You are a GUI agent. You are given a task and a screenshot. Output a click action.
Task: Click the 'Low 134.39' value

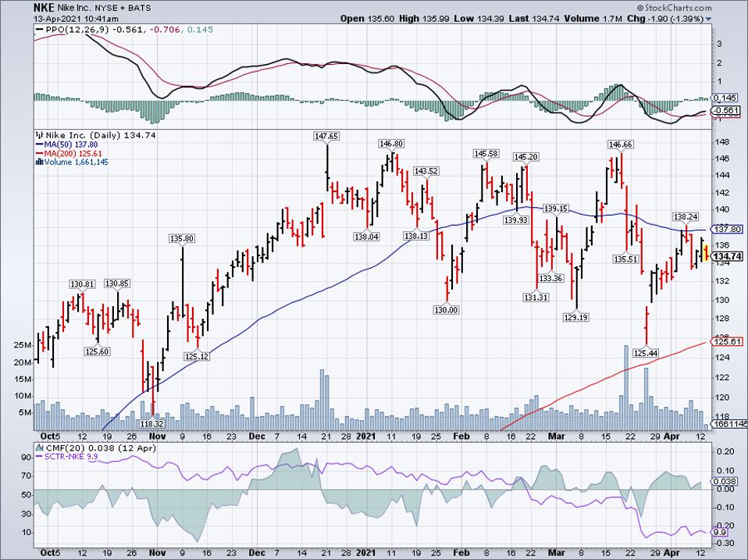(479, 19)
